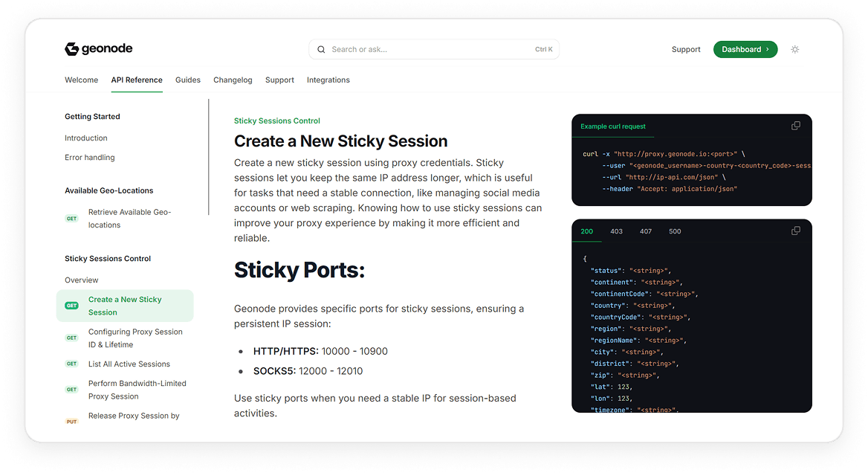Go to the Guides tab
868x473 pixels.
(x=188, y=80)
